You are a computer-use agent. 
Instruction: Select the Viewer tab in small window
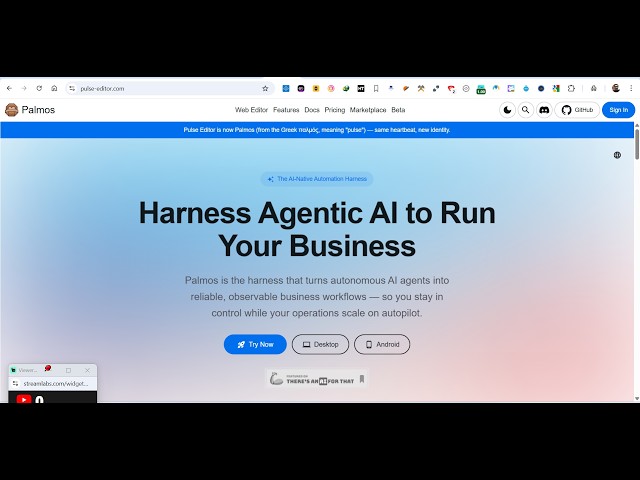tap(24, 370)
